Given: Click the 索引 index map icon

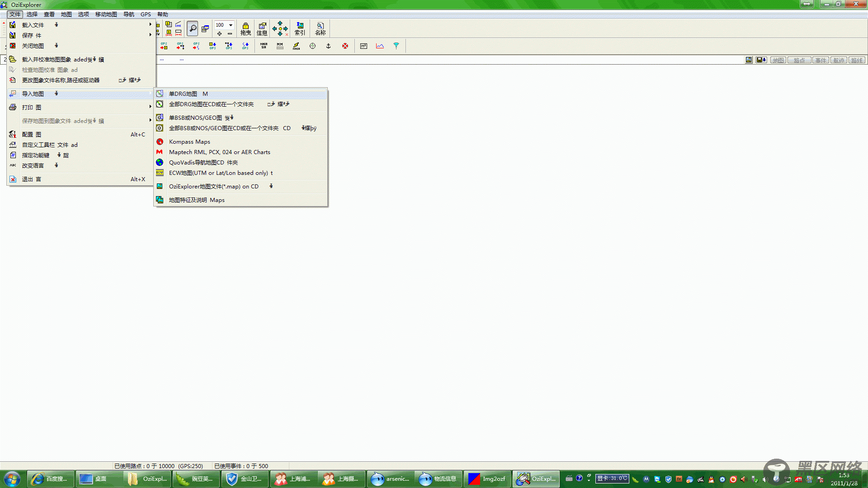Looking at the screenshot, I should (x=300, y=28).
